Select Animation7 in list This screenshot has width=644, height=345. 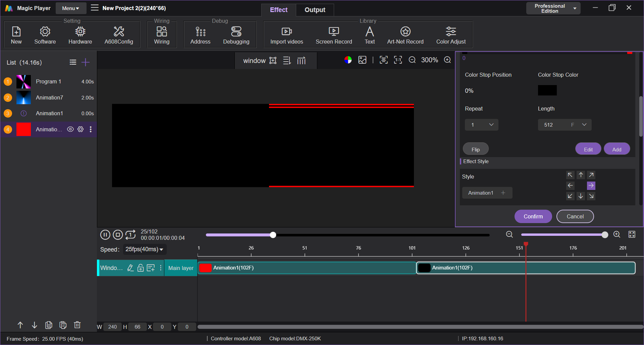49,97
